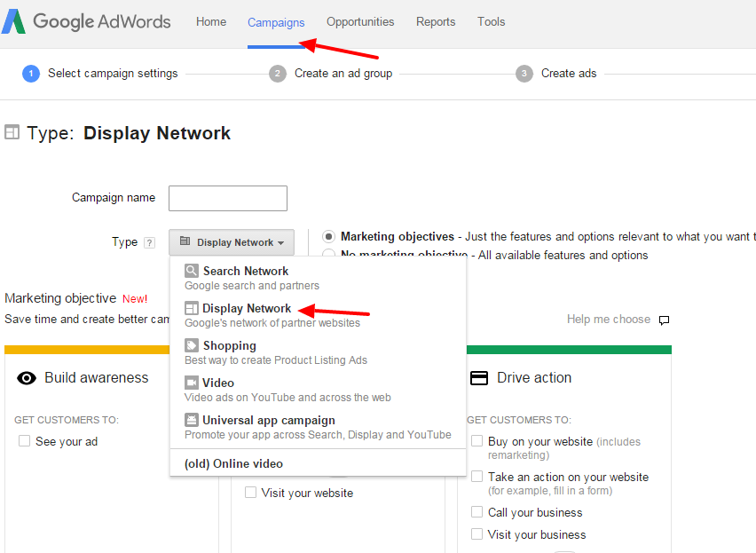Click the Video camera icon
The width and height of the screenshot is (756, 553).
[x=192, y=383]
